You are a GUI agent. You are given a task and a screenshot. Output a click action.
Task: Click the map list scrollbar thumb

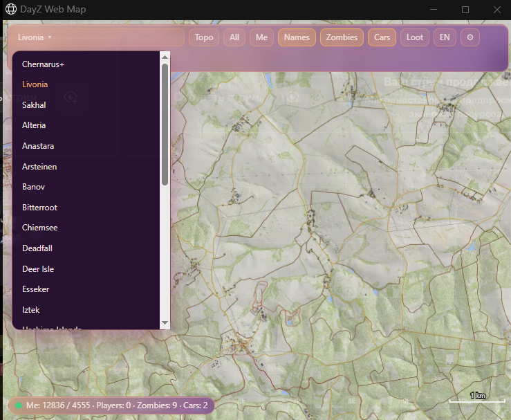(x=165, y=125)
